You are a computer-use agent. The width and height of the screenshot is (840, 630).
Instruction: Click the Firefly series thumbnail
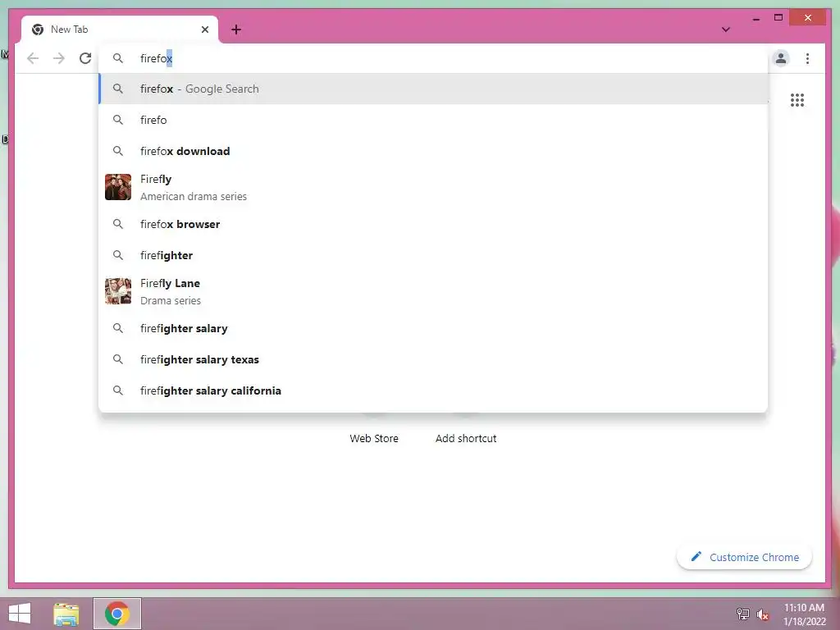point(118,187)
